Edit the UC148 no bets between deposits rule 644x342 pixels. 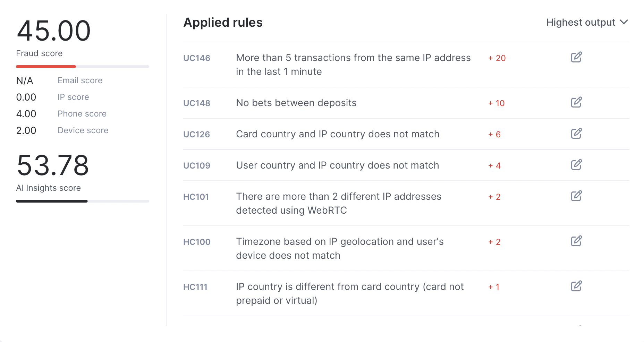tap(576, 102)
